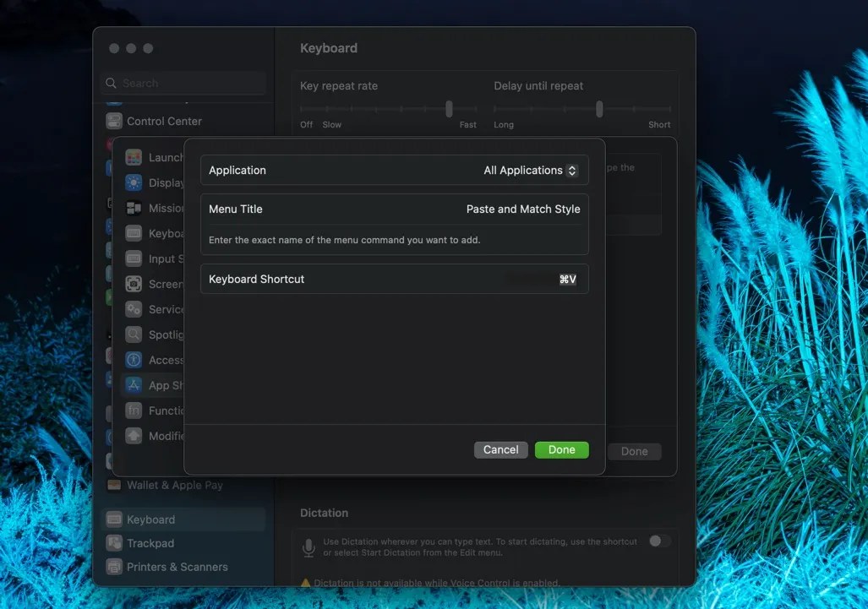Click the Mission Control icon
868x609 pixels.
(134, 208)
